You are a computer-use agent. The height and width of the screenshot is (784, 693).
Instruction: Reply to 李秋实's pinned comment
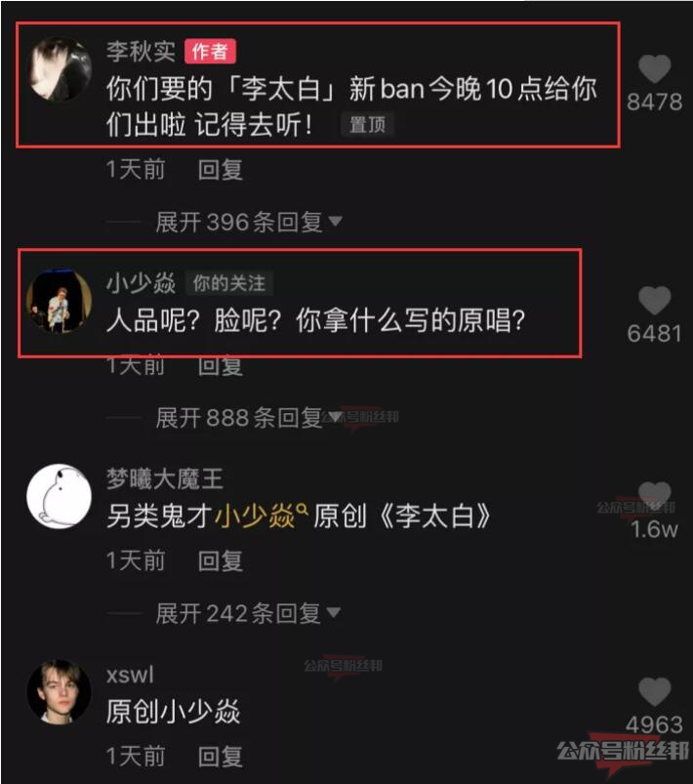point(220,170)
